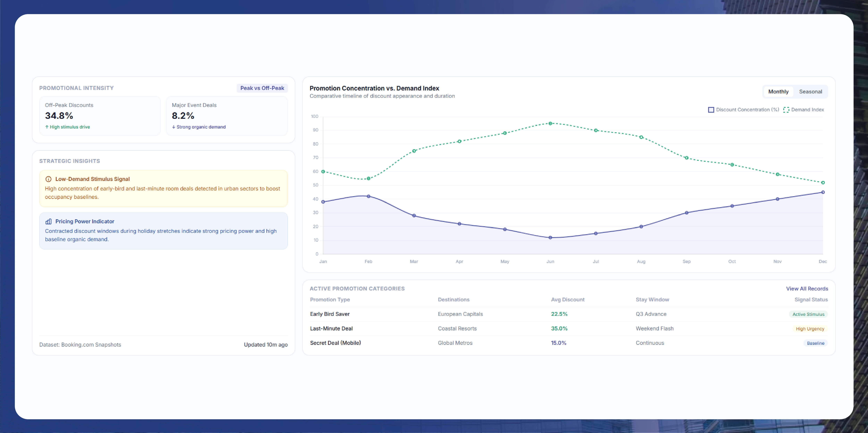
Task: Click the Promotion Concentration vs. Demand Index title
Action: click(x=374, y=88)
